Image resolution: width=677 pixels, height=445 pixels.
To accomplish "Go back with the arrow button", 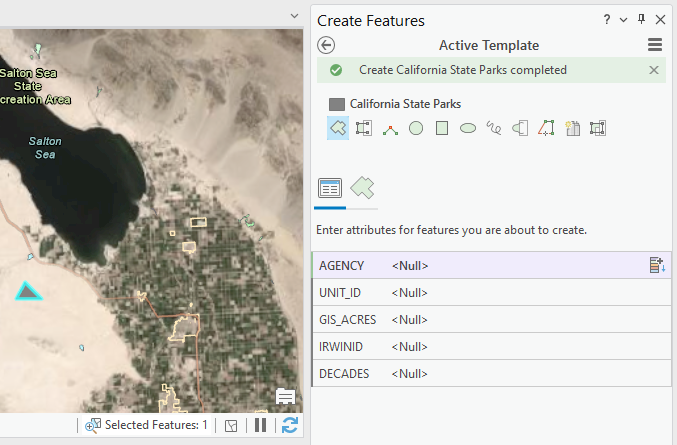I will pos(326,45).
